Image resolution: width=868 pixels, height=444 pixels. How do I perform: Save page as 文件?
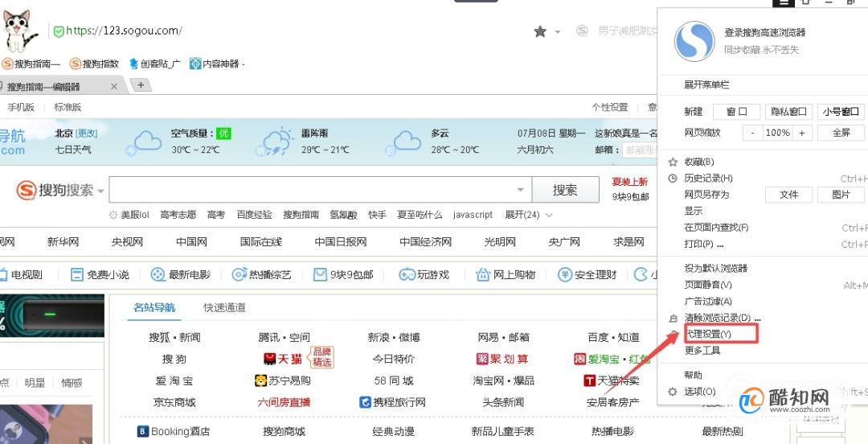[x=789, y=195]
